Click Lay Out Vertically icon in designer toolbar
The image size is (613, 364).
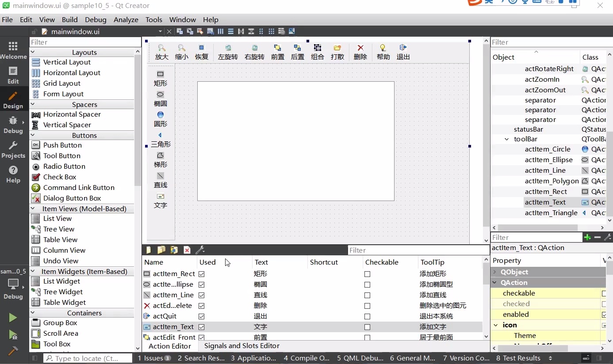231,31
